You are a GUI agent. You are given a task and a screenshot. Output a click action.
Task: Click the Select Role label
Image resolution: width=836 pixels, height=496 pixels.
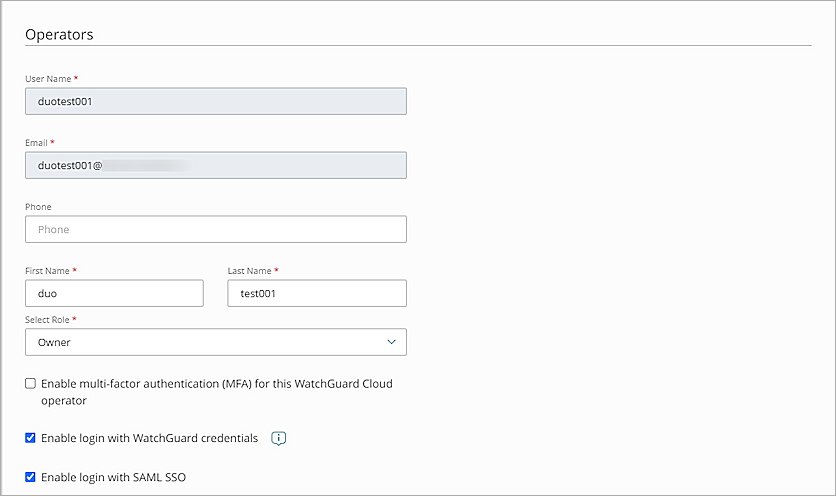[49, 319]
